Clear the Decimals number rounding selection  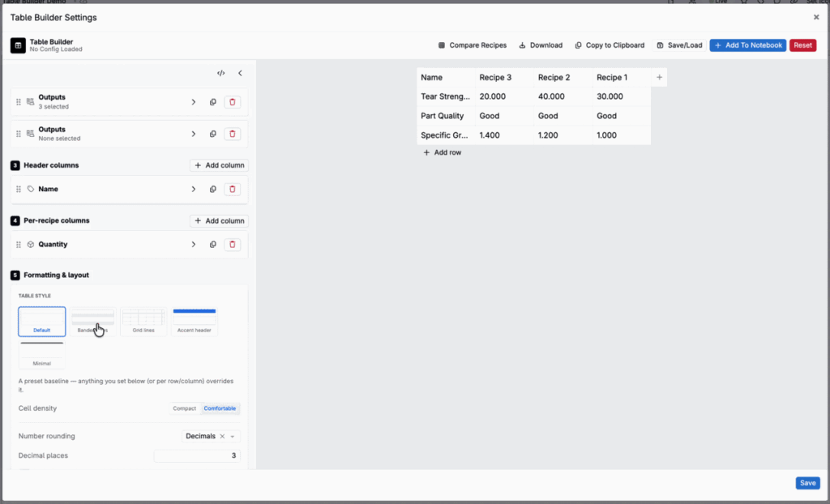click(x=222, y=436)
